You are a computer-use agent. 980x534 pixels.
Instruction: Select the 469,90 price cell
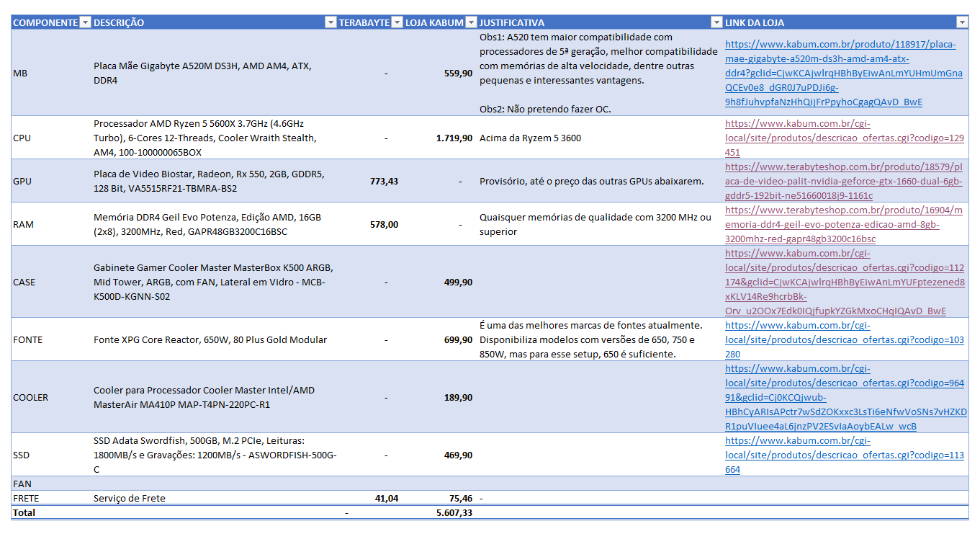[440, 455]
